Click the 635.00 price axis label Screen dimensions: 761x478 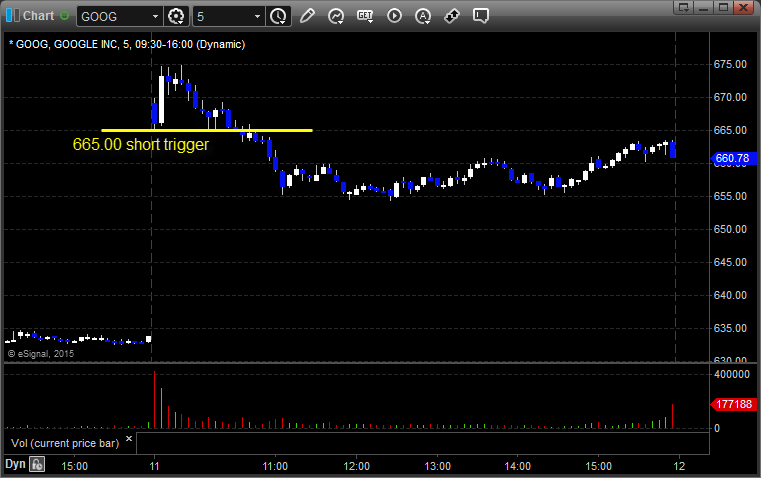[x=730, y=329]
